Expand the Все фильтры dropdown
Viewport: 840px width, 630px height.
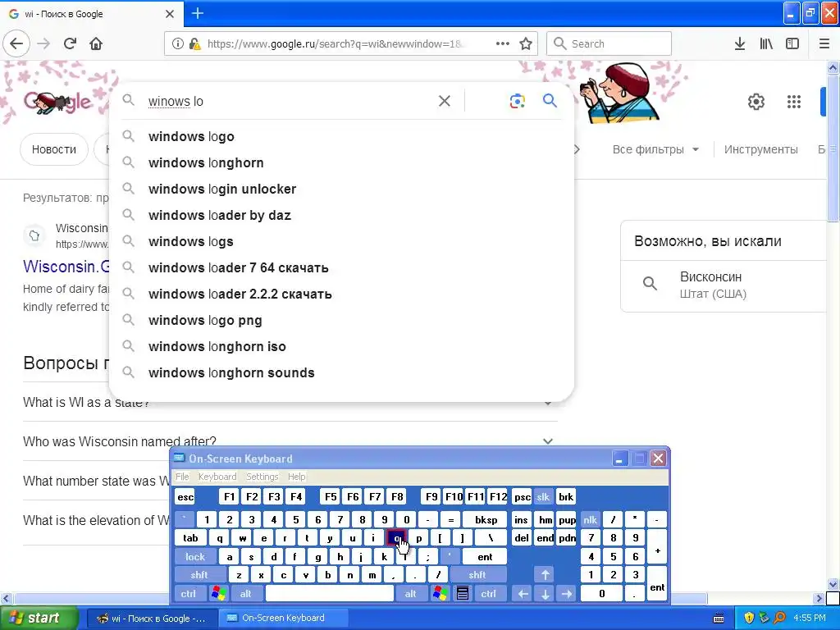pyautogui.click(x=655, y=149)
